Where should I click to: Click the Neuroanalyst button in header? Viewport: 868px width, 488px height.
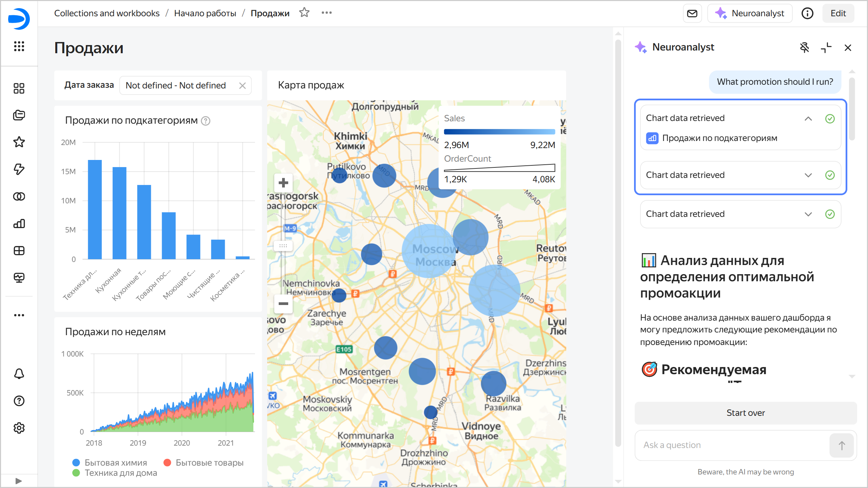750,13
